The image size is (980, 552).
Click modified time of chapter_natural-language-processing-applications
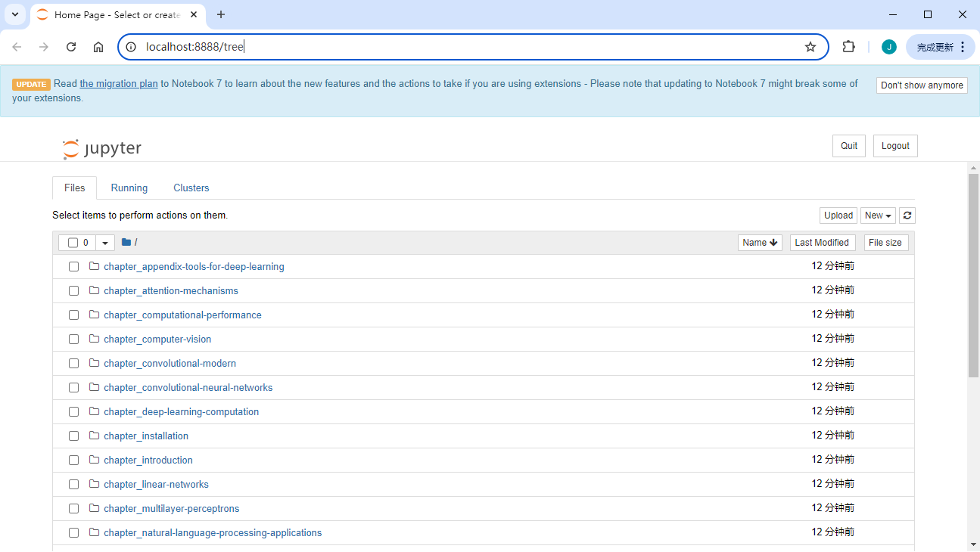point(833,532)
